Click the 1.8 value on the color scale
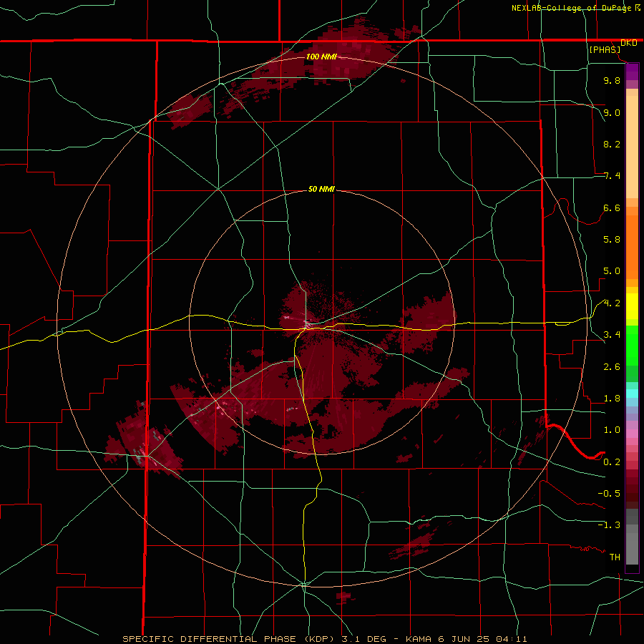The image size is (644, 644). coord(612,399)
